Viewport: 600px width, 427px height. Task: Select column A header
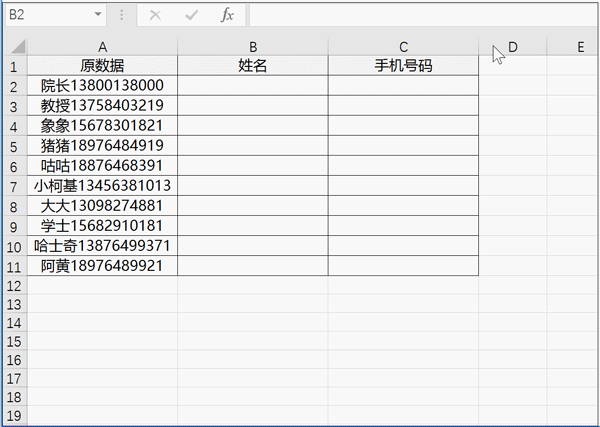coord(102,47)
